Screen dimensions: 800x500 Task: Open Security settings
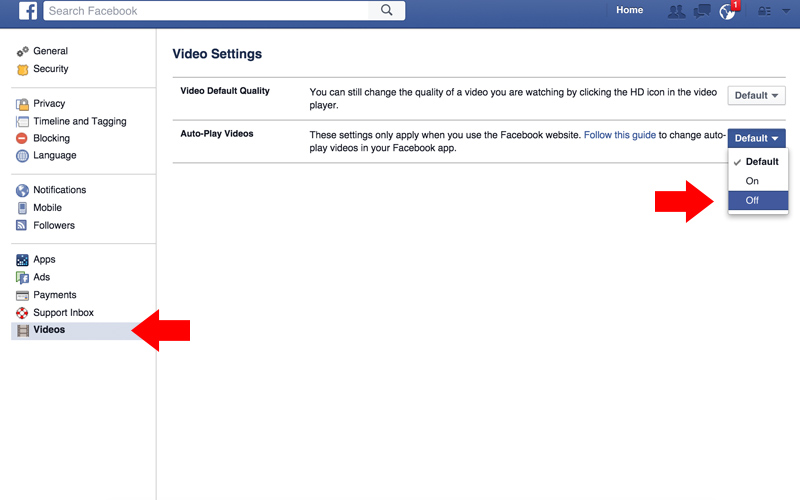51,69
